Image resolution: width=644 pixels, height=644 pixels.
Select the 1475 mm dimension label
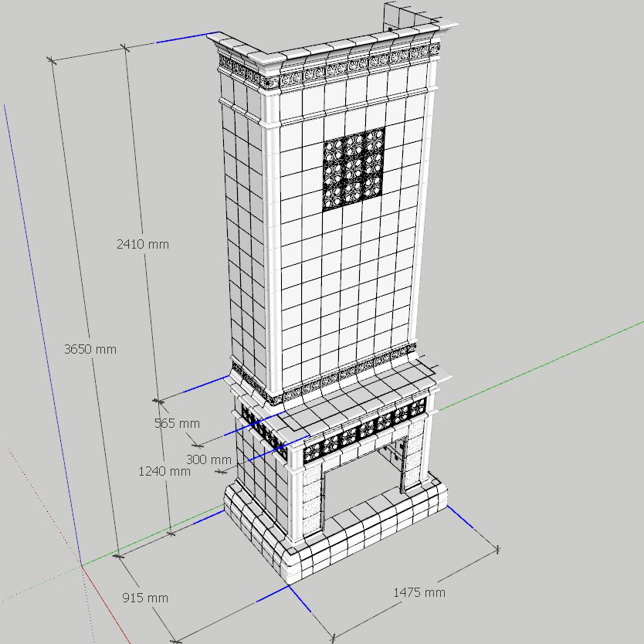pos(419,592)
